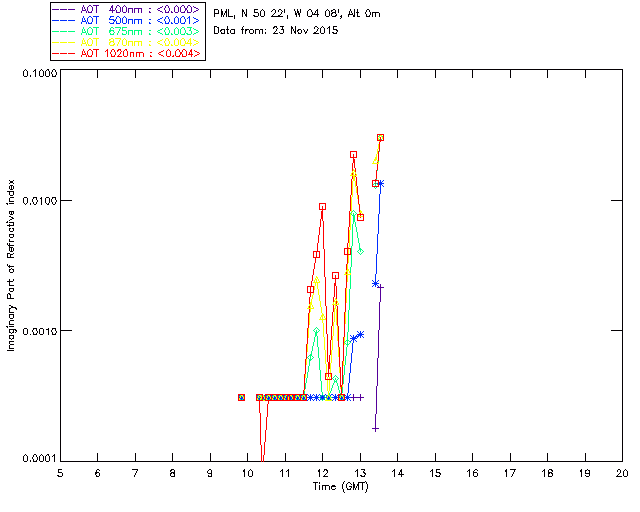Viewport: 640px width, 512px height.
Task: Click x-axis tick label 12
Action: coord(322,474)
